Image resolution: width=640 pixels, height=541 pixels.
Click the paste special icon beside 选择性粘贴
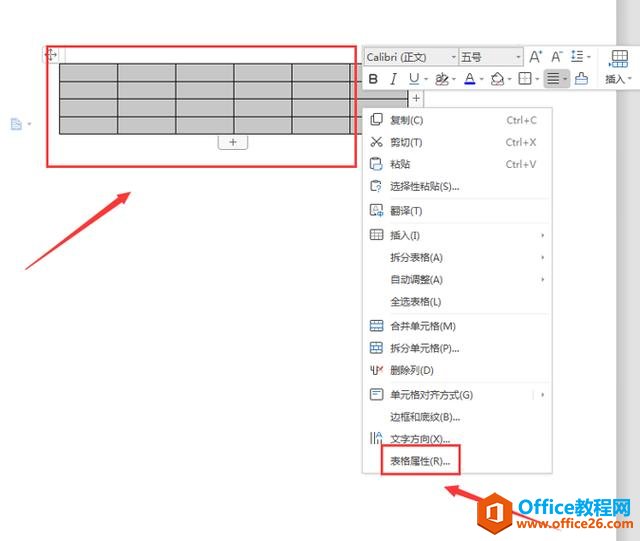(x=376, y=186)
